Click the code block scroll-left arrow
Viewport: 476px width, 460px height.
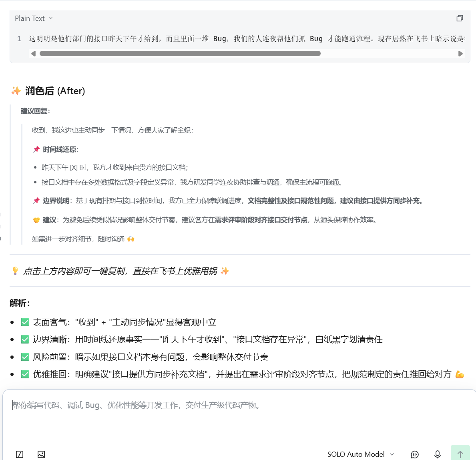[x=33, y=53]
